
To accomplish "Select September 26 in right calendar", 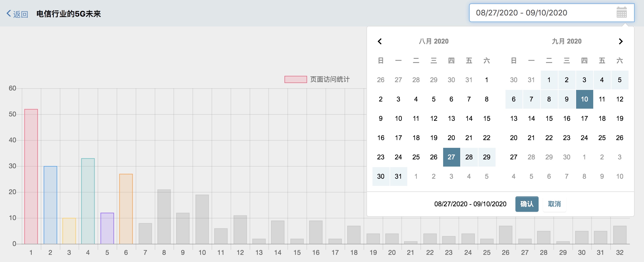I will coord(619,138).
